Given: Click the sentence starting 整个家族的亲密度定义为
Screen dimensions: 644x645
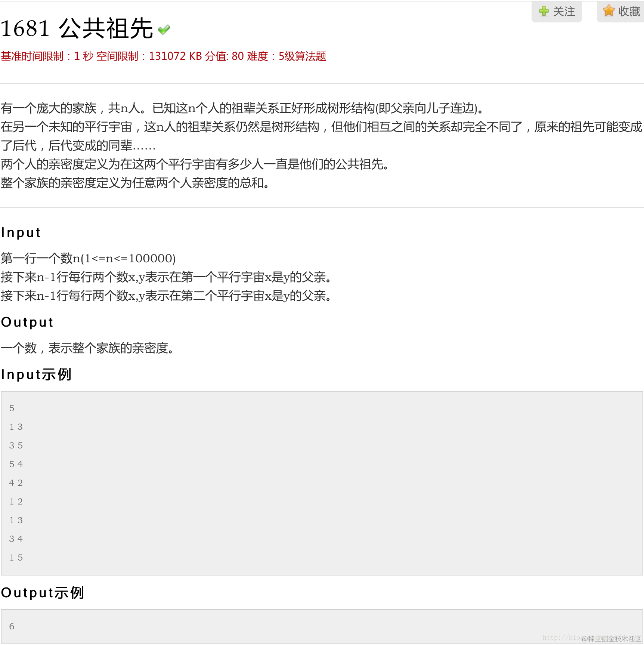Looking at the screenshot, I should (x=135, y=183).
